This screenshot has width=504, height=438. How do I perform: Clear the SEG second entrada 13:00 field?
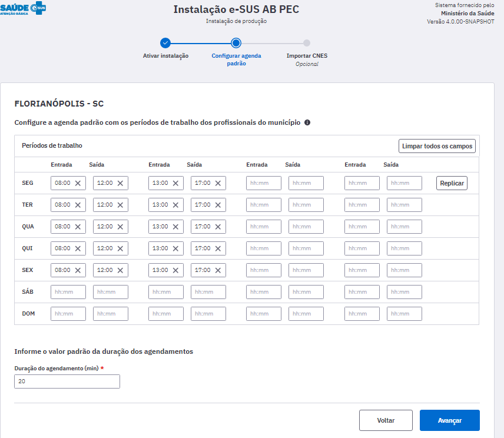[x=175, y=183]
